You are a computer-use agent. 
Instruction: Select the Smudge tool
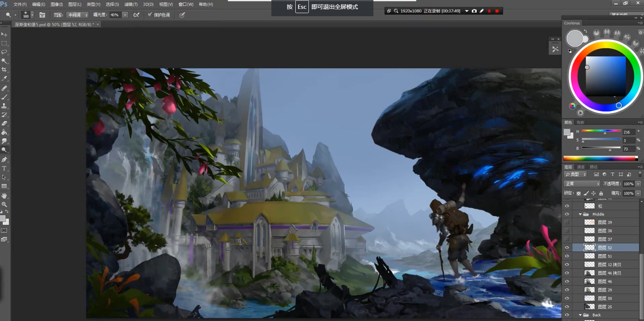[4, 141]
